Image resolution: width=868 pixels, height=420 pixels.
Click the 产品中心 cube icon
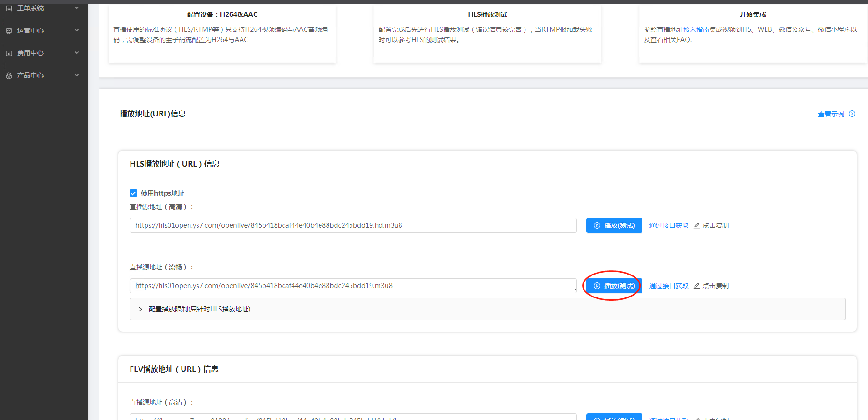coord(9,75)
